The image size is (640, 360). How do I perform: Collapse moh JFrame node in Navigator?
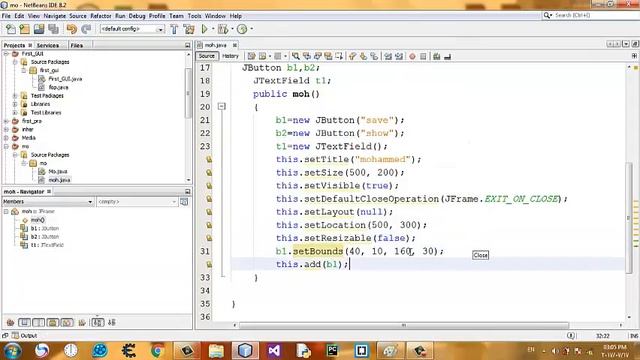click(x=6, y=211)
